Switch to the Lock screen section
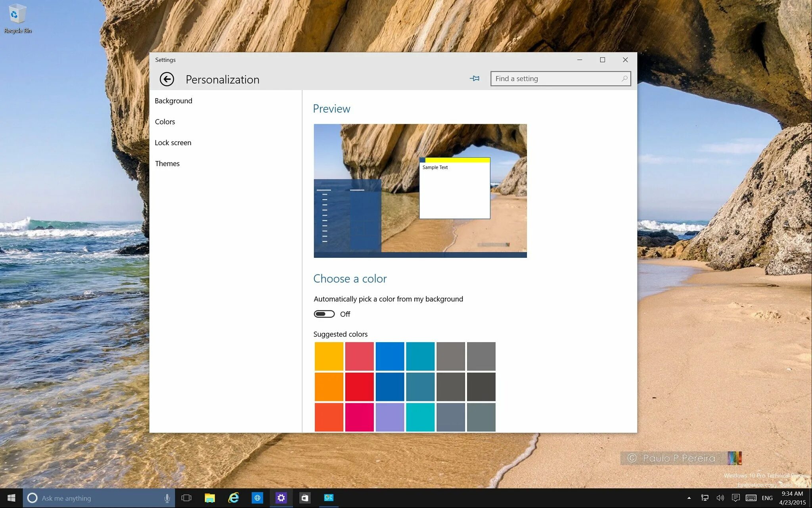The width and height of the screenshot is (812, 508). [x=173, y=143]
